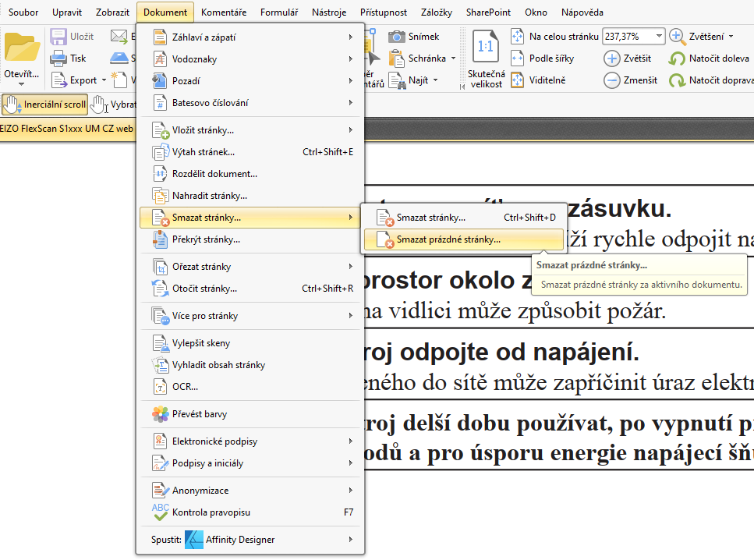Open Podpisy a iniciály submenu
Screen dimensions: 754x560
[x=250, y=463]
